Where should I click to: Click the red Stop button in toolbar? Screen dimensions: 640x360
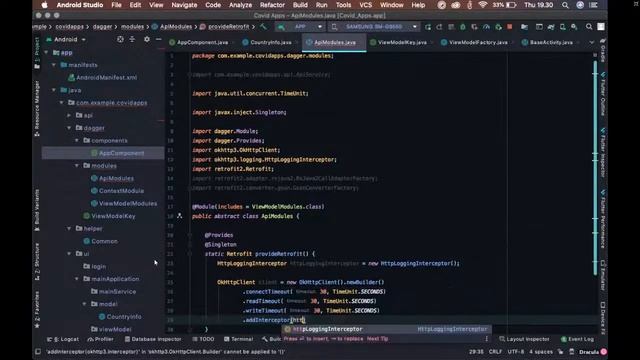tap(509, 27)
